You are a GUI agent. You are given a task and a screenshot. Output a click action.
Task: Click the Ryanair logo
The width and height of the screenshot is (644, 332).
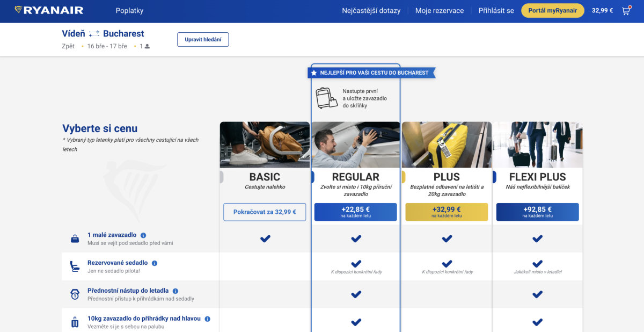click(x=49, y=11)
